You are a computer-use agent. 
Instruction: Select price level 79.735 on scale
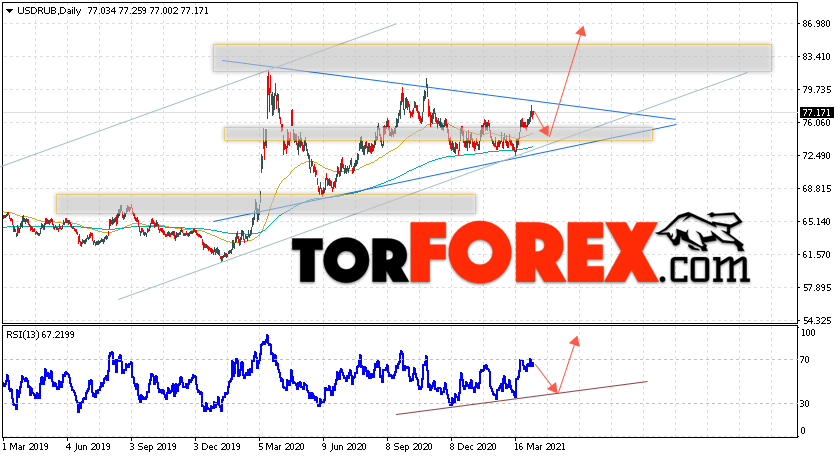[816, 90]
